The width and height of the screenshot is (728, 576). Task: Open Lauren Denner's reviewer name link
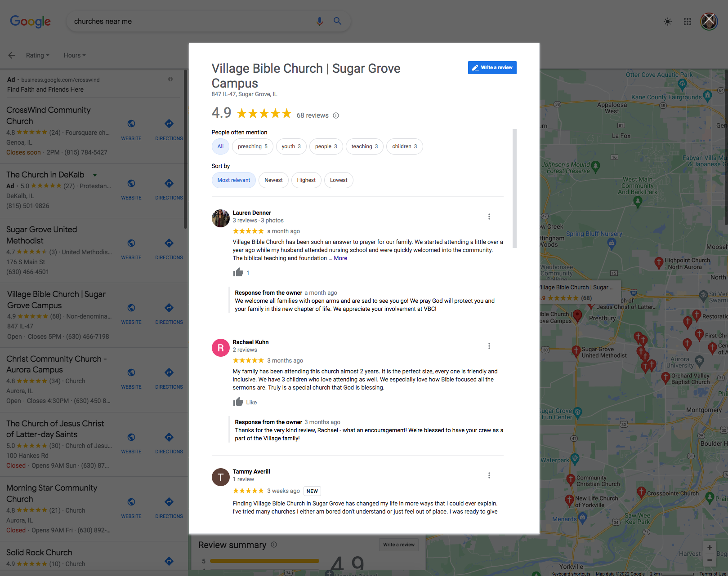point(252,213)
